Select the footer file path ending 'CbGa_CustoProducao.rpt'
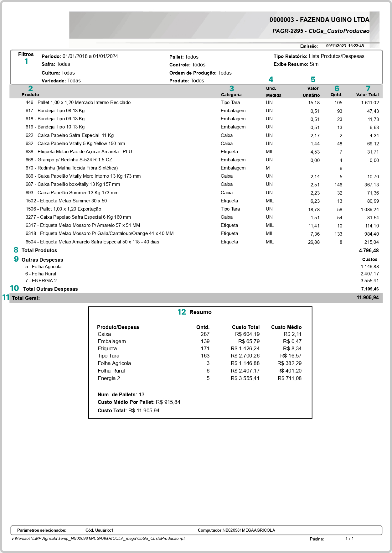This screenshot has height=553, width=392. click(98, 539)
